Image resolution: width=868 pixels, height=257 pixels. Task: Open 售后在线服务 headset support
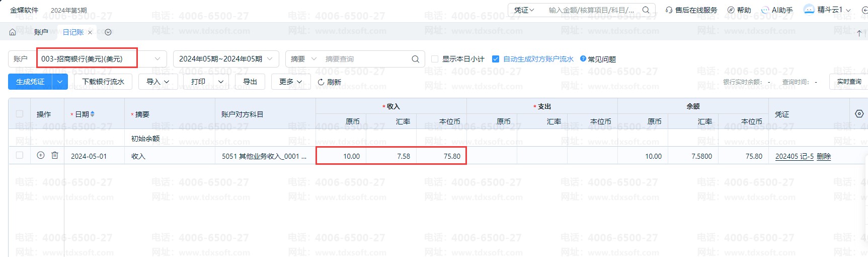691,10
